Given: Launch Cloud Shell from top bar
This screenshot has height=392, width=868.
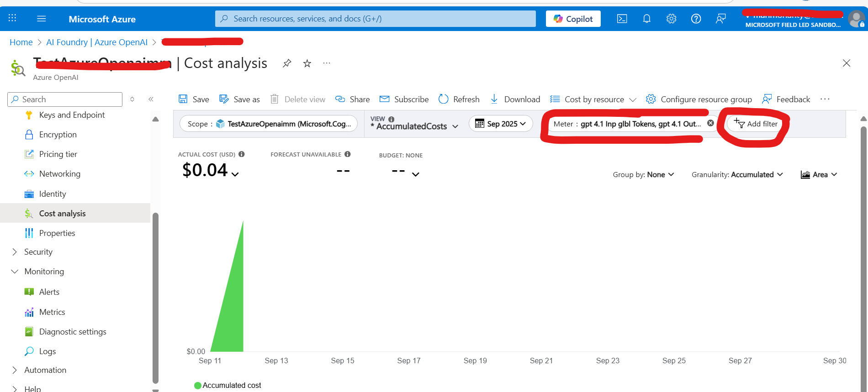Looking at the screenshot, I should coord(622,19).
